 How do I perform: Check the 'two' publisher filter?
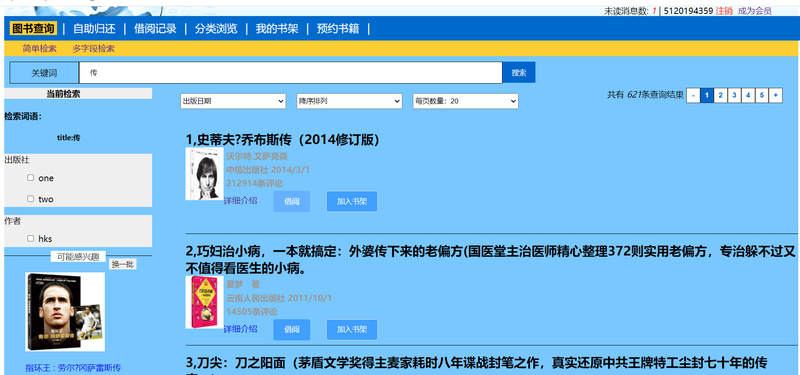31,198
